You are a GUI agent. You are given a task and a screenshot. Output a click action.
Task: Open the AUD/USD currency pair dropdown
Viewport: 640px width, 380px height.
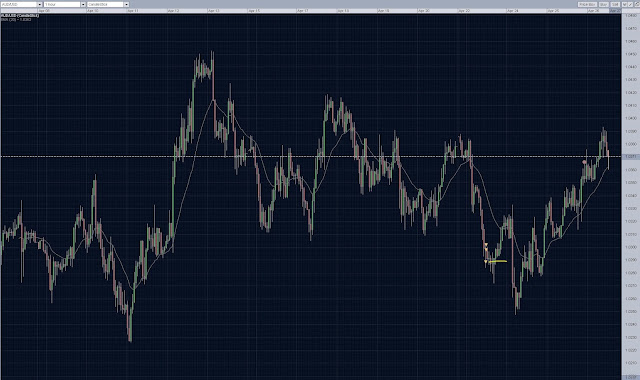pos(21,4)
